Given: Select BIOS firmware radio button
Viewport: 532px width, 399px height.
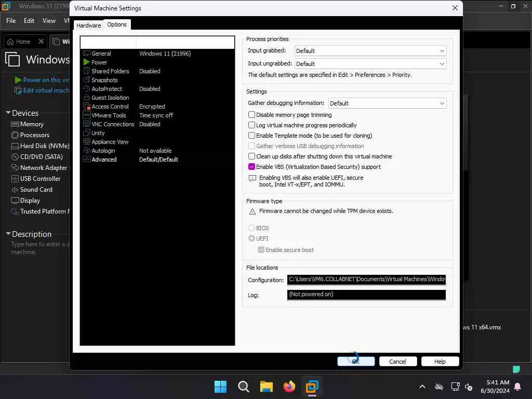Looking at the screenshot, I should [x=251, y=228].
